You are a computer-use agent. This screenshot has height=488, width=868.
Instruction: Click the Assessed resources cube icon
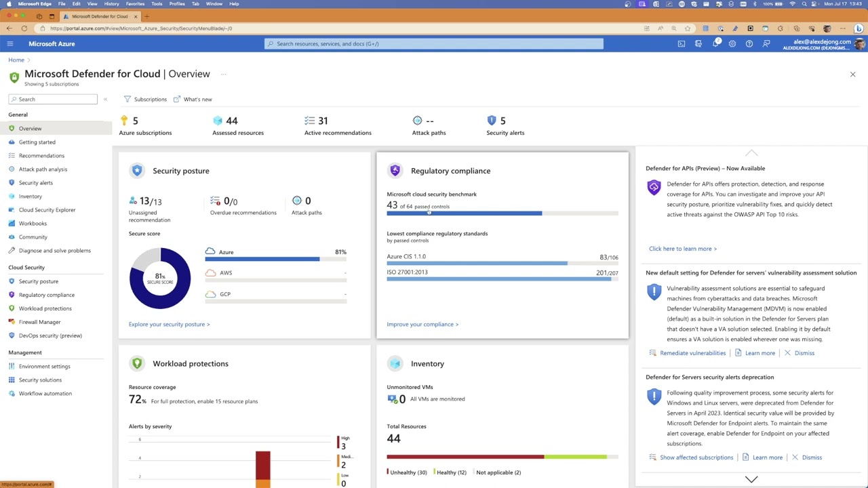click(x=218, y=121)
